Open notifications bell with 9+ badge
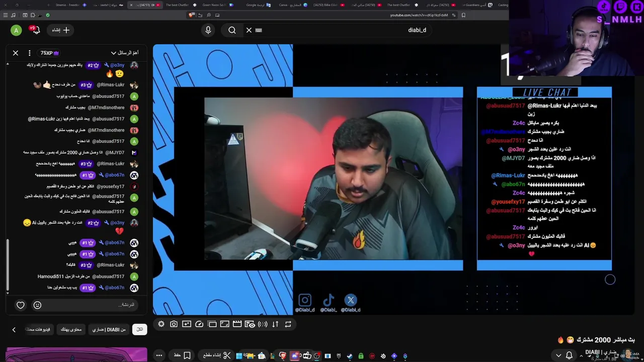This screenshot has width=644, height=362. [x=35, y=30]
